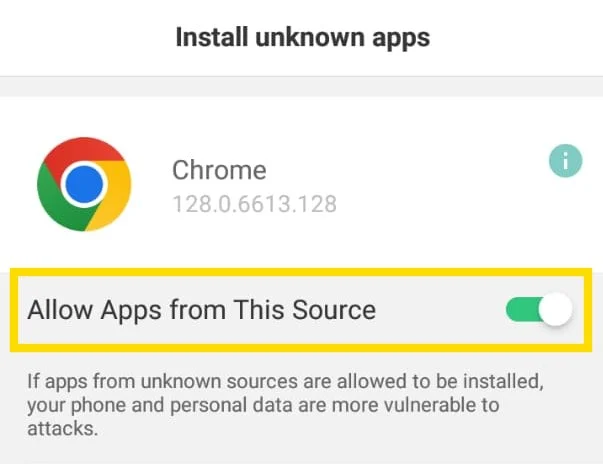Click the blue center of the Chrome logo
The height and width of the screenshot is (464, 603).
coord(84,185)
